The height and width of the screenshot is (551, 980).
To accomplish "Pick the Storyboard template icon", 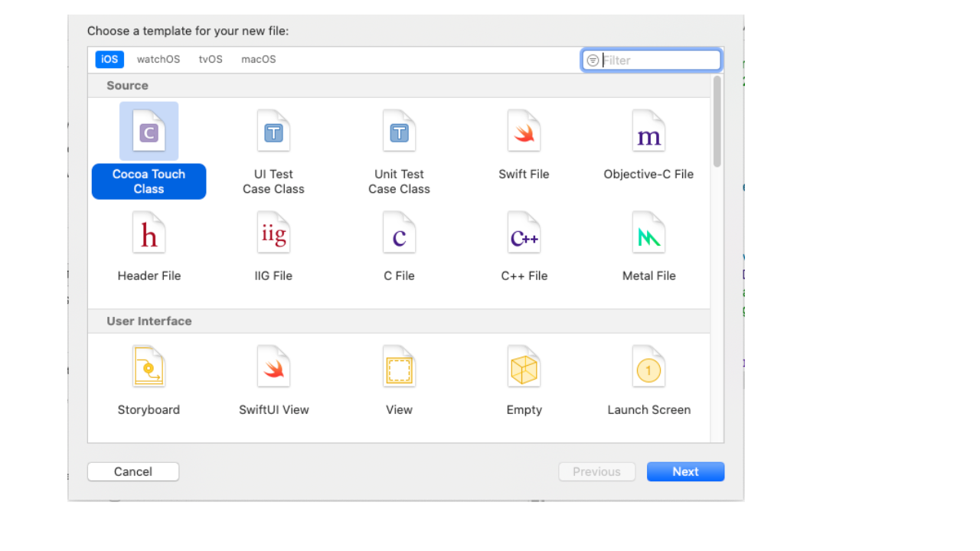I will tap(149, 367).
